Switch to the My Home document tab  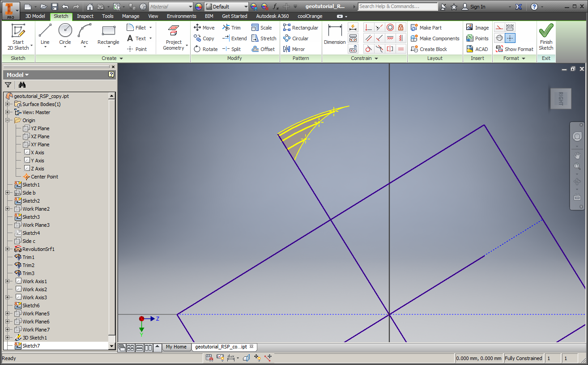pyautogui.click(x=176, y=347)
